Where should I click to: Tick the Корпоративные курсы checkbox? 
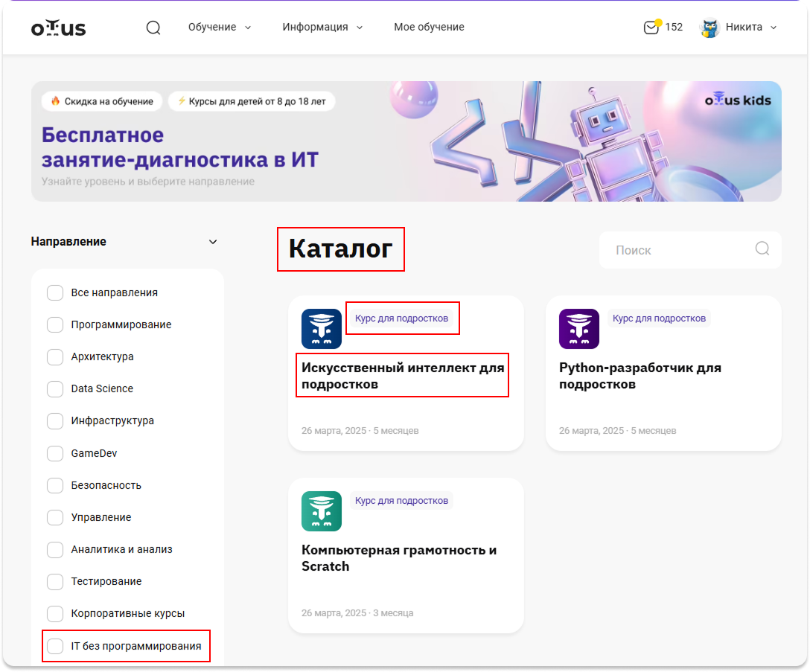pos(55,614)
